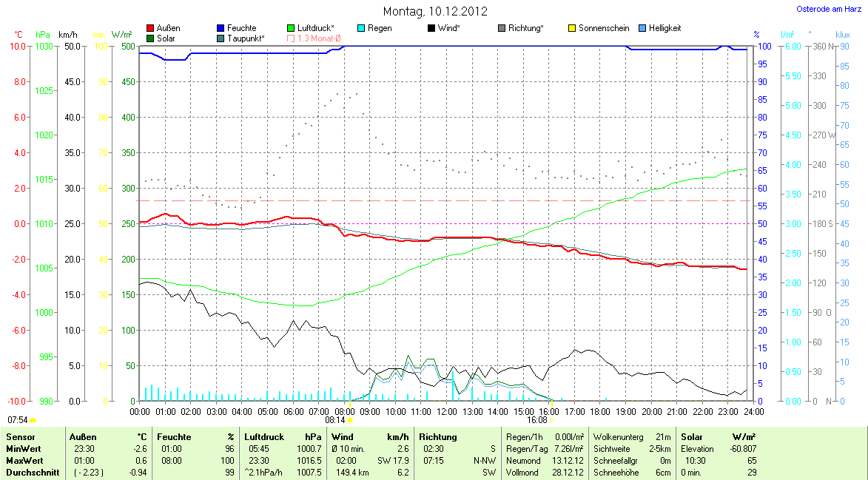Click the 07:54 sun icon at bottom left
The height and width of the screenshot is (480, 868).
(x=33, y=420)
